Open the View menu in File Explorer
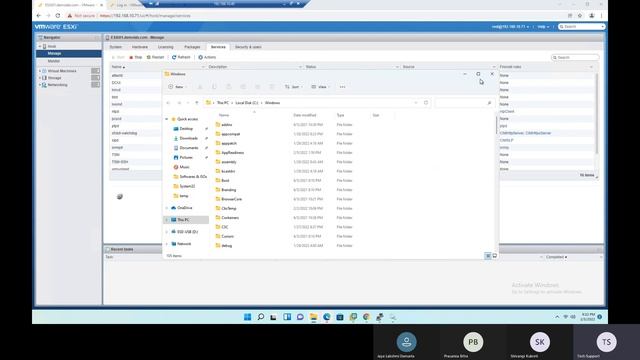640x360 pixels. [320, 87]
